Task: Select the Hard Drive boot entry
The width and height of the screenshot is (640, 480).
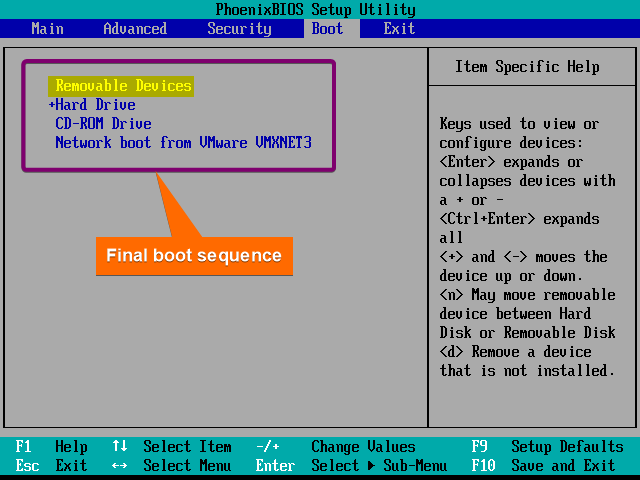Action: 96,105
